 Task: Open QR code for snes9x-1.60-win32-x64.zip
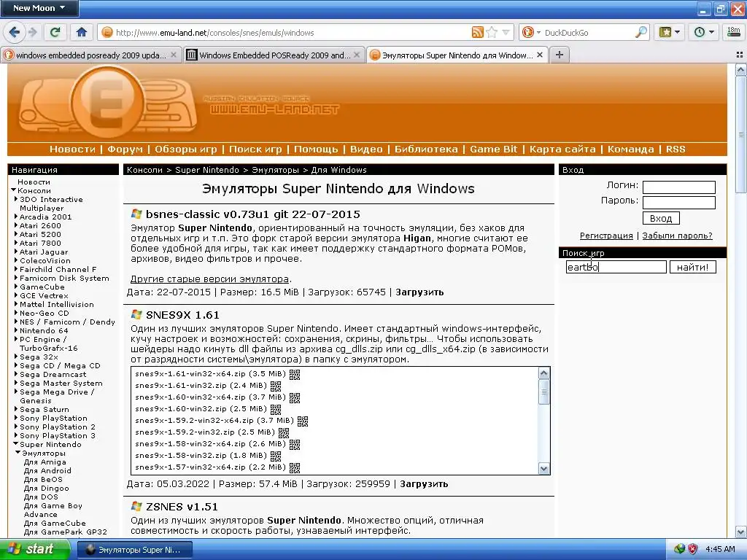tap(295, 397)
